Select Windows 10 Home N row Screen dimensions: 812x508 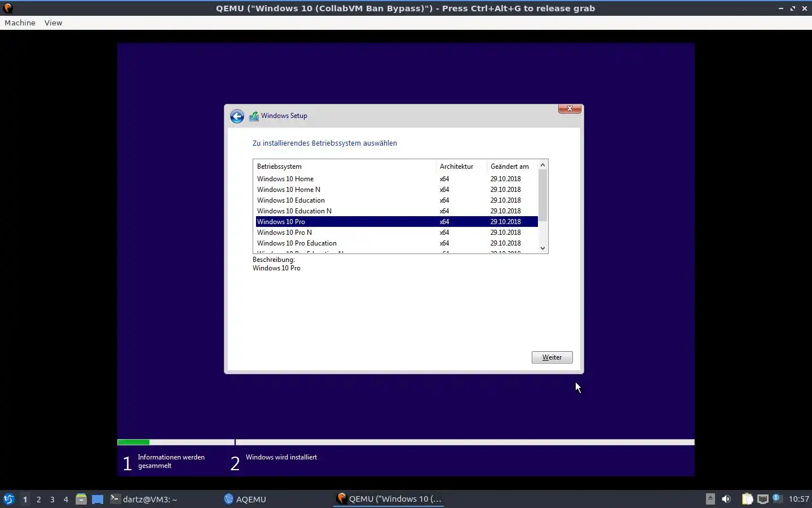tap(396, 190)
